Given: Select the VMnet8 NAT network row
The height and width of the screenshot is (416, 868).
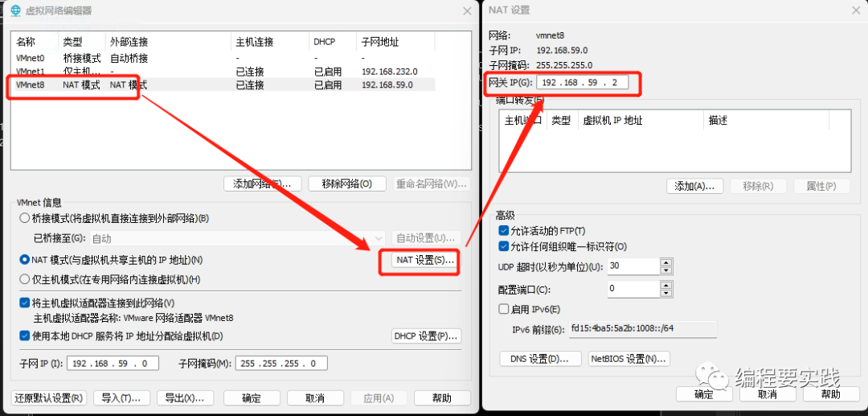Looking at the screenshot, I should click(x=224, y=84).
